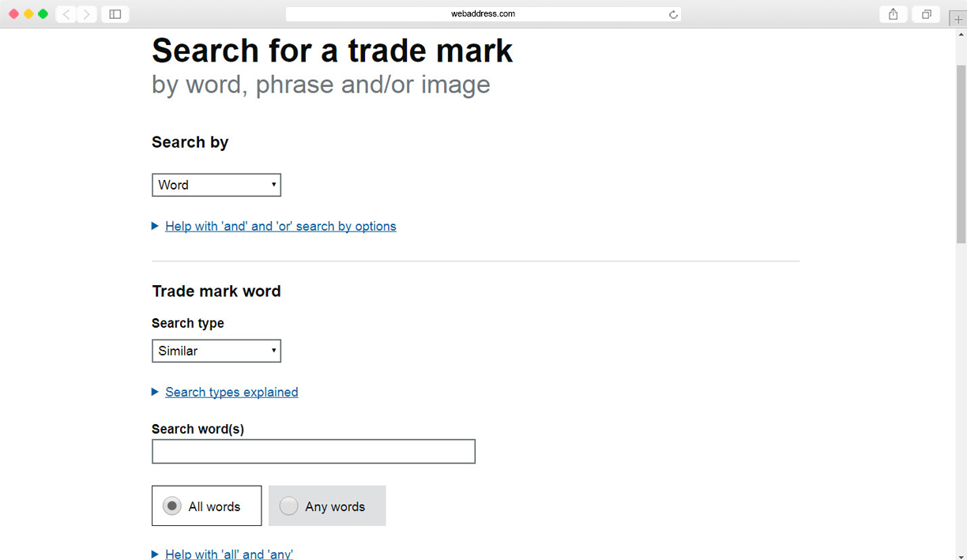967x560 pixels.
Task: Click the 'Help with 'all' and 'any'' link
Action: [229, 554]
